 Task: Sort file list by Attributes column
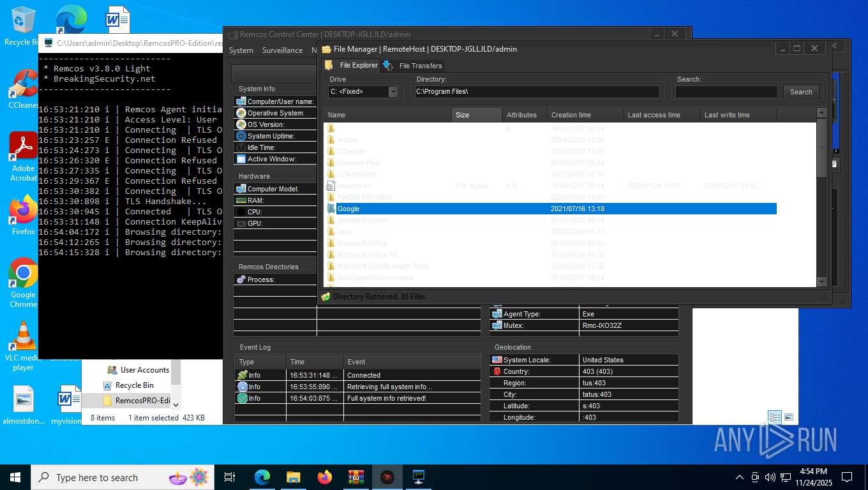click(524, 115)
